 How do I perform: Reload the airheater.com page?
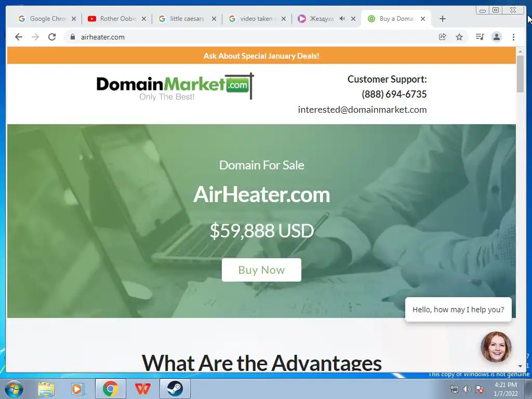point(52,37)
